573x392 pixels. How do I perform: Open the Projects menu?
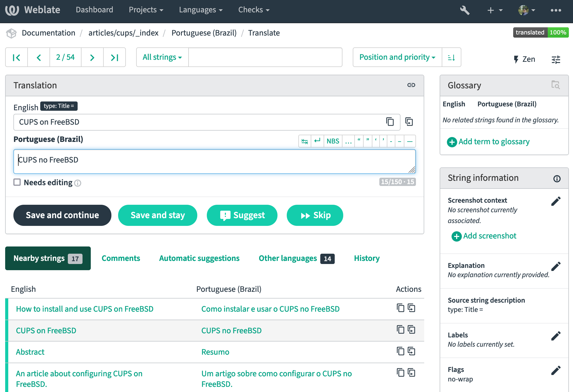146,10
